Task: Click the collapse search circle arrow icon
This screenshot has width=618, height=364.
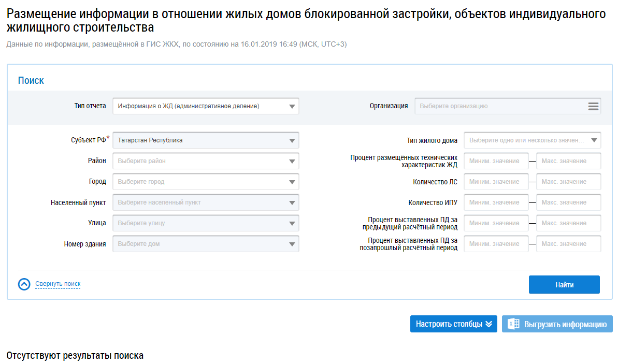Action: 24,284
